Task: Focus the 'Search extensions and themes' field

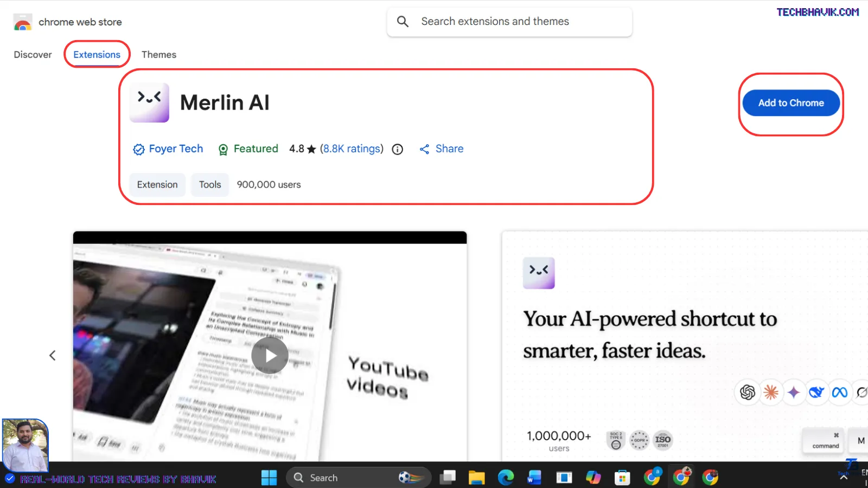Action: [x=509, y=22]
